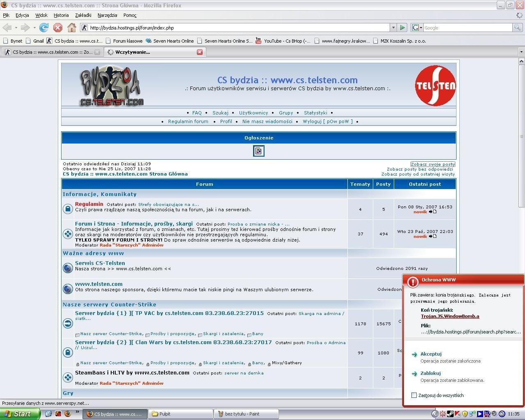Open the search engine selector dropdown
Viewport: 525px width, 420px height.
417,27
